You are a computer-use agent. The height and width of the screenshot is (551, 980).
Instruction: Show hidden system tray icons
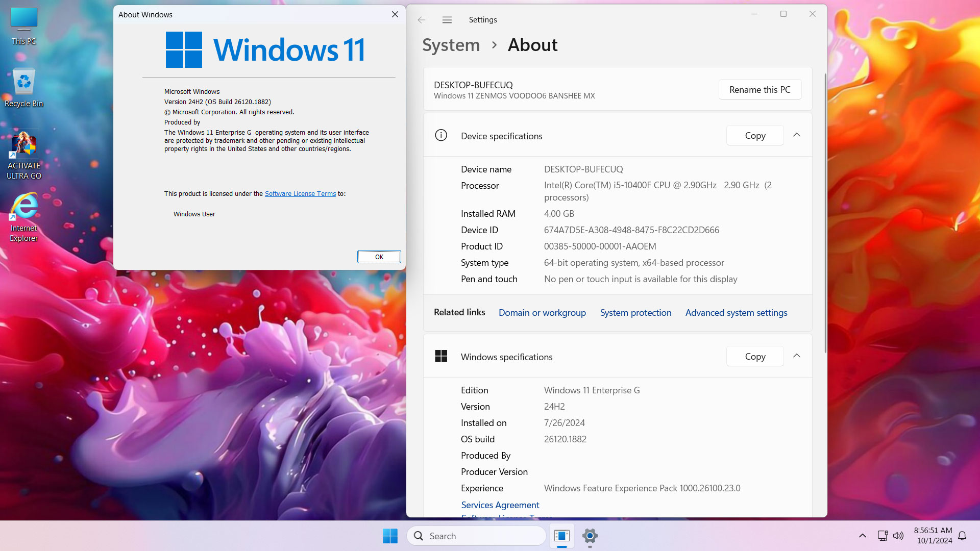coord(862,536)
